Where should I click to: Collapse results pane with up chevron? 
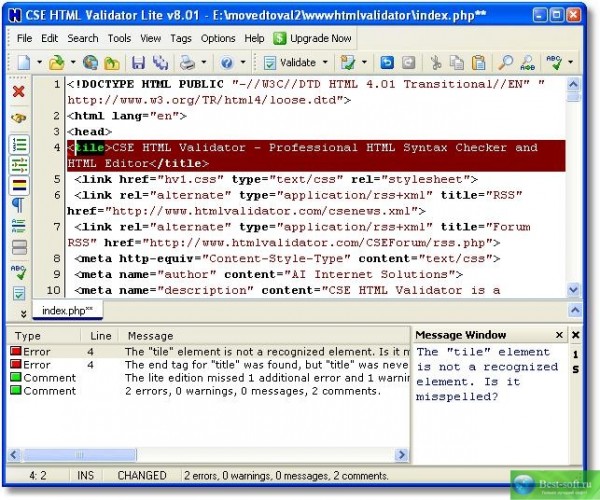click(575, 310)
